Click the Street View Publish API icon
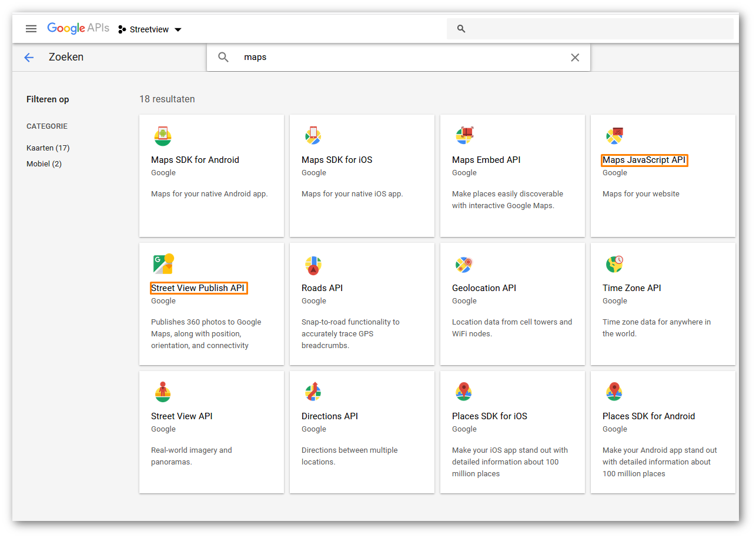This screenshot has width=756, height=538. [164, 263]
